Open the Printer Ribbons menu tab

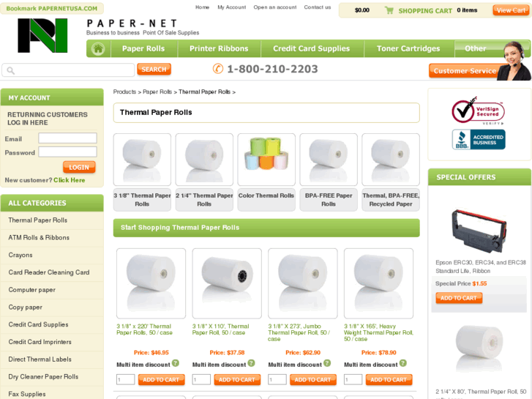pos(219,48)
